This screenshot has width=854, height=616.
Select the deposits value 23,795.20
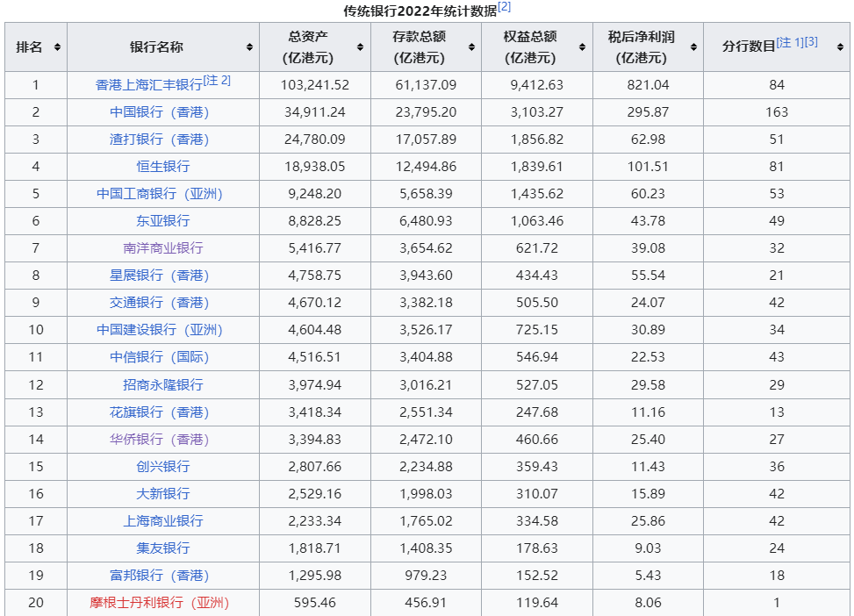[426, 112]
